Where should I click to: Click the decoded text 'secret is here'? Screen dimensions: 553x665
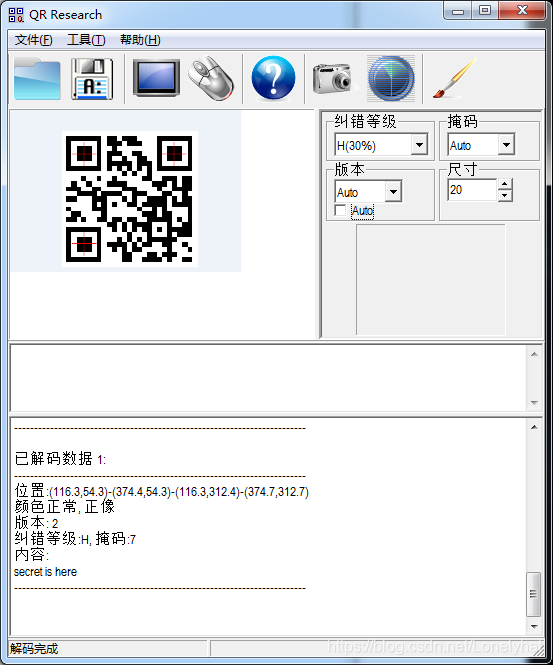tap(45, 572)
